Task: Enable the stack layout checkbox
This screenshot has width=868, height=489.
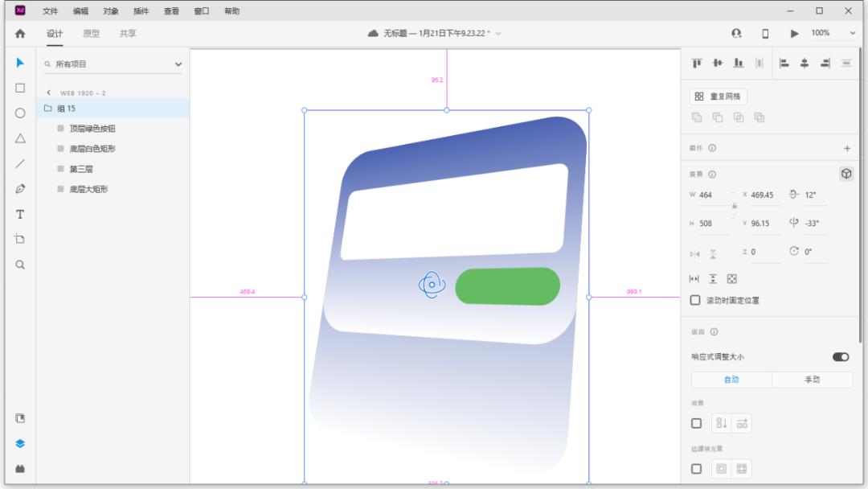Action: 696,423
